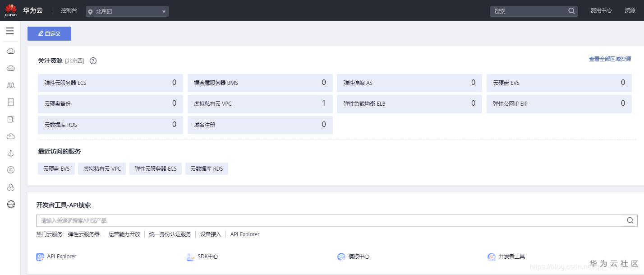This screenshot has width=644, height=275.
Task: Open the 域名注册 resource card
Action: pos(260,125)
